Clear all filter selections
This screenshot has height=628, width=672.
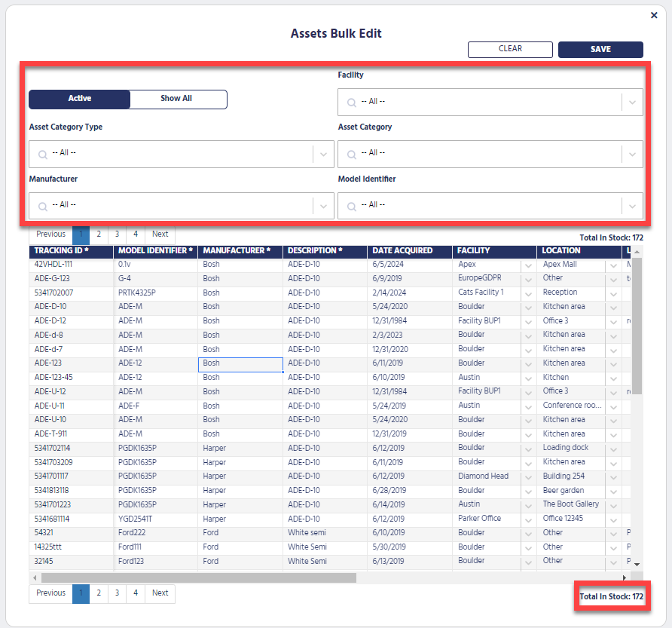[510, 49]
